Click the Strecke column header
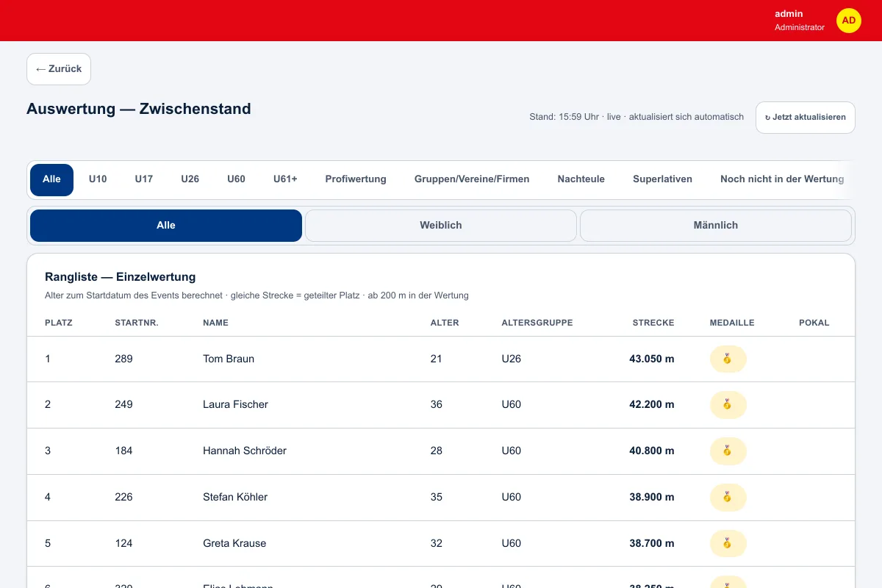 653,323
